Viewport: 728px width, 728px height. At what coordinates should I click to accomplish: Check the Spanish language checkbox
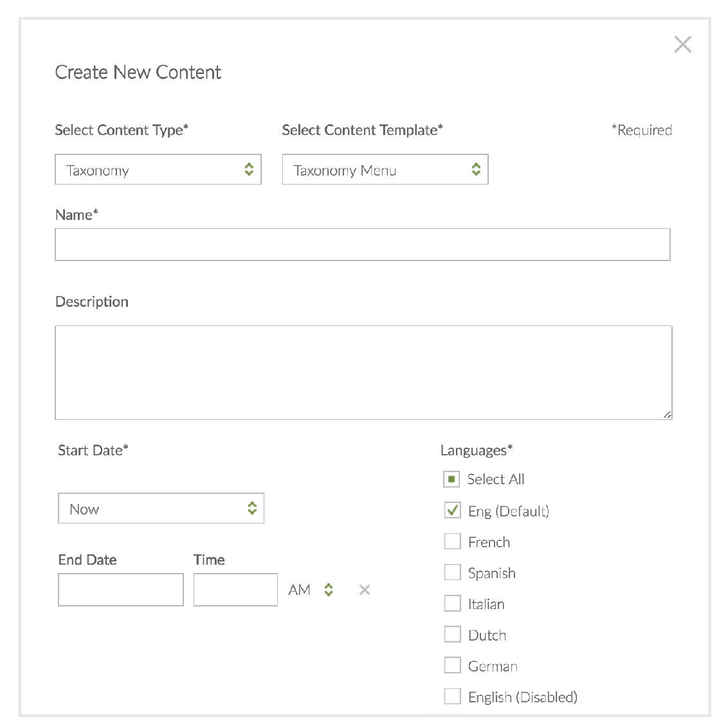(x=453, y=572)
